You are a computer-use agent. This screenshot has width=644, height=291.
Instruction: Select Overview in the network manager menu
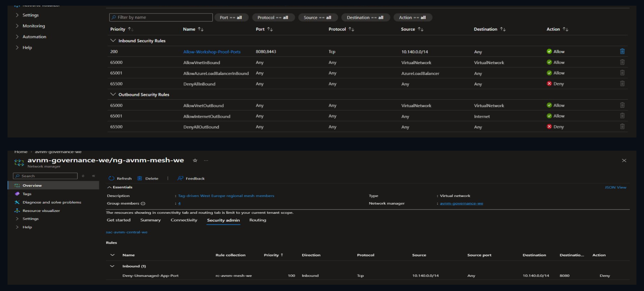[x=53, y=186]
